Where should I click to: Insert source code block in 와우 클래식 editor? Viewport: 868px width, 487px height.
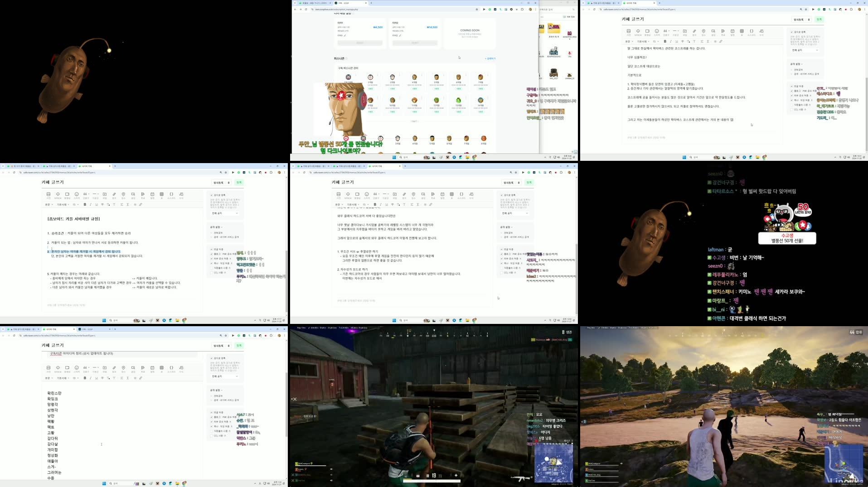(x=461, y=195)
